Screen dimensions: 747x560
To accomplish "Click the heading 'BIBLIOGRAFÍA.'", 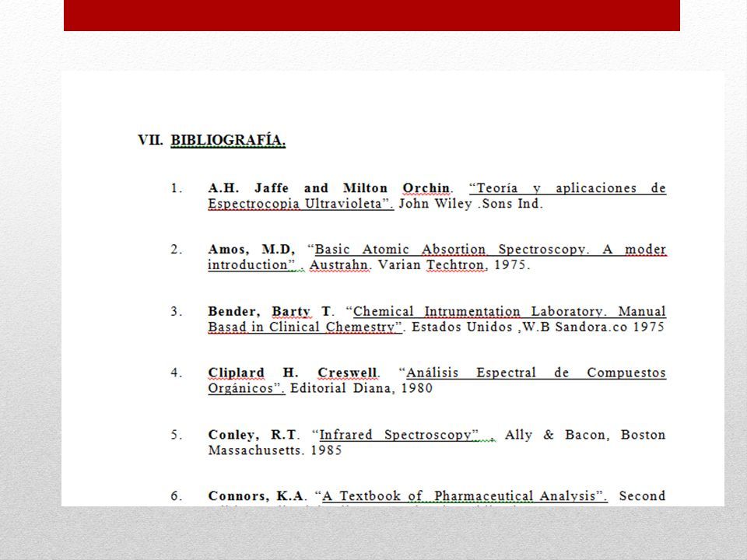I will point(228,140).
